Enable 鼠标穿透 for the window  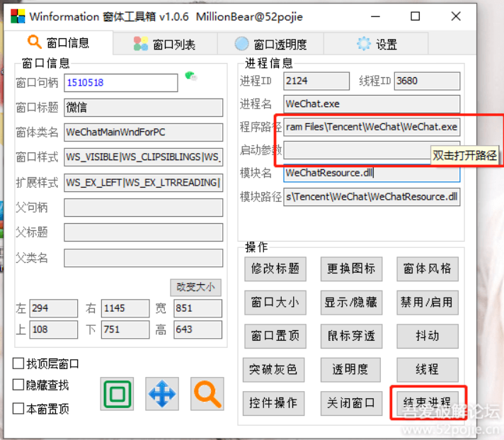(351, 336)
